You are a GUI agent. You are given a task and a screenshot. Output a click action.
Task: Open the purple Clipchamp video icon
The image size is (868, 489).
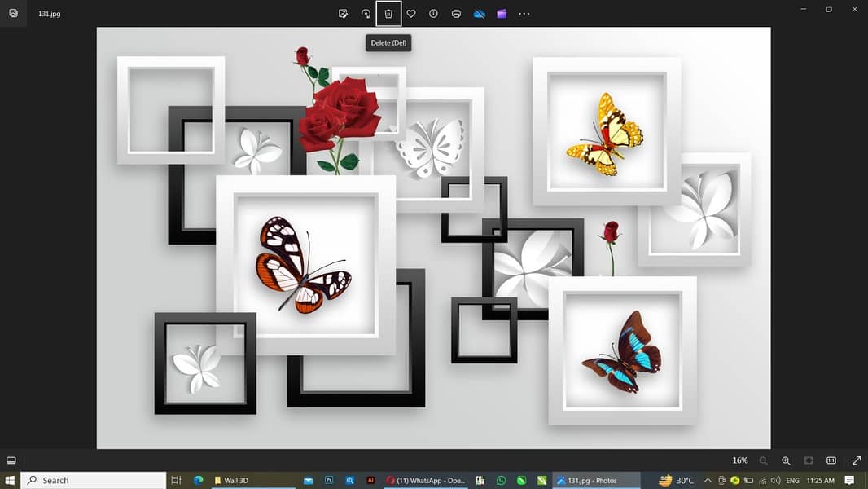502,14
